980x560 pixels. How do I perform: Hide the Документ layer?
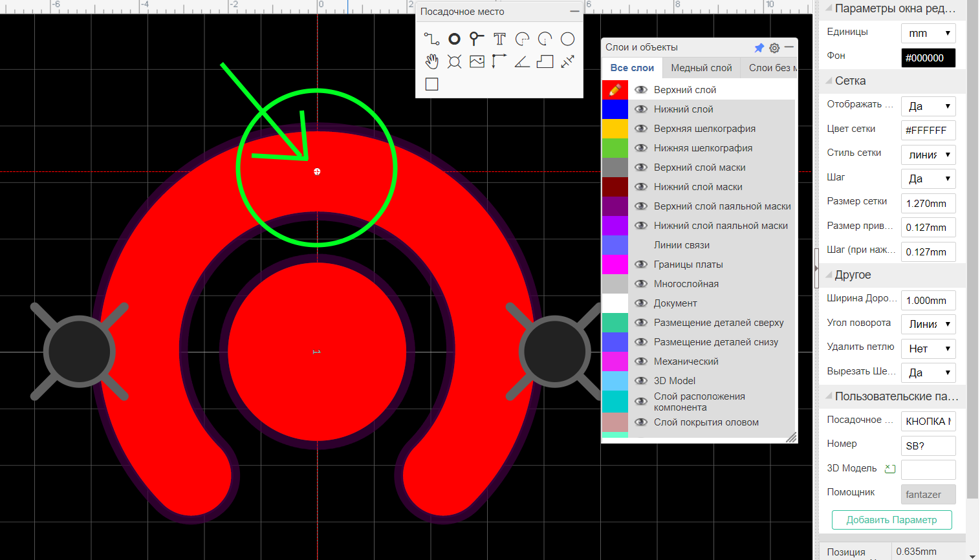[641, 303]
